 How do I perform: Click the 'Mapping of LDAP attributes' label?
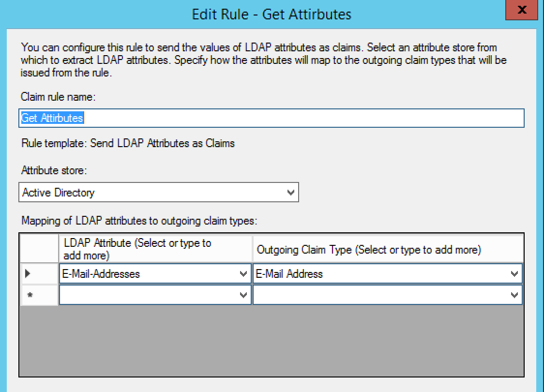click(x=139, y=221)
